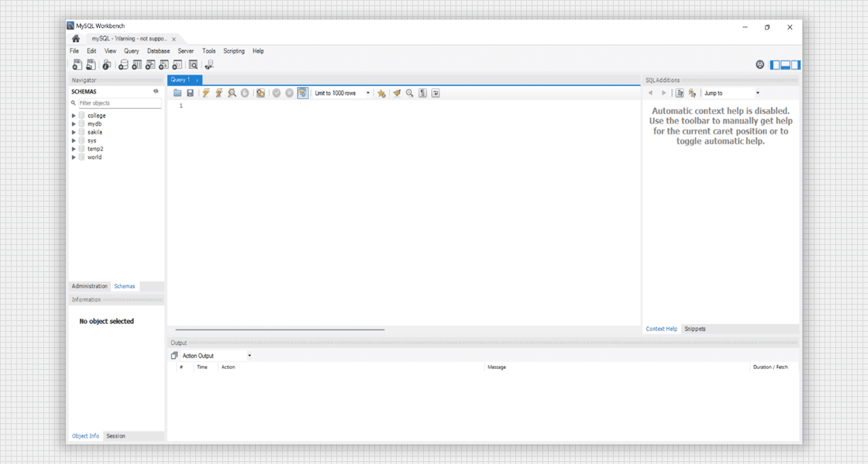868x464 pixels.
Task: Click the Filter objects search field
Action: (x=119, y=103)
